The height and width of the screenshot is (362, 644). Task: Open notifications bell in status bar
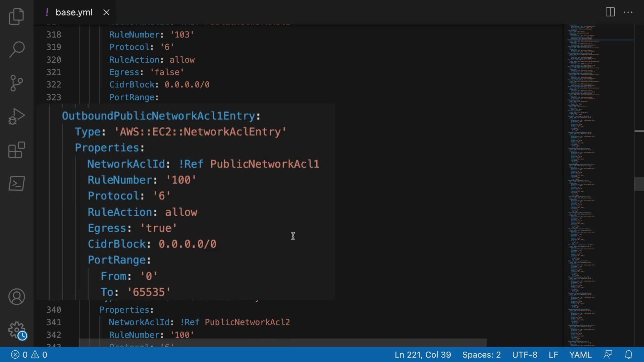click(x=629, y=355)
